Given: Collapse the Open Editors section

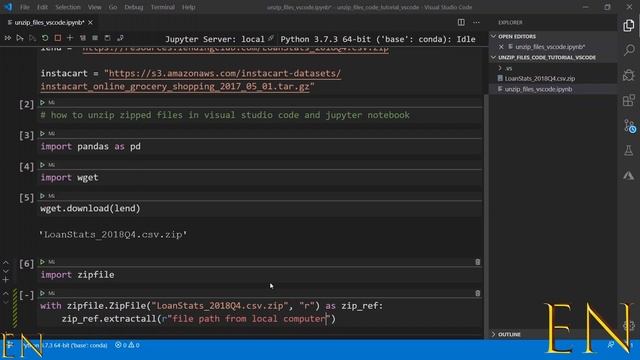Looking at the screenshot, I should coord(553,36).
